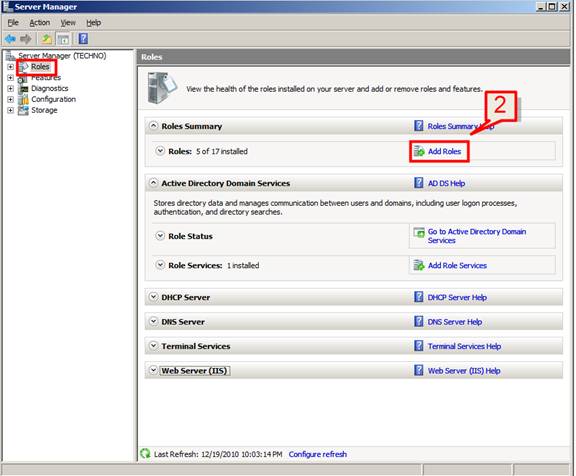
Task: Open the Action menu
Action: pos(40,23)
